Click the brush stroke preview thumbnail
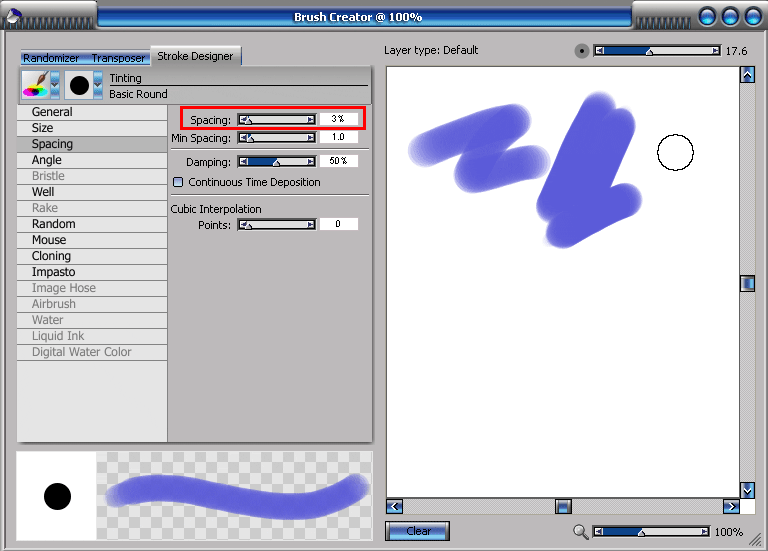The image size is (768, 551). click(x=235, y=496)
